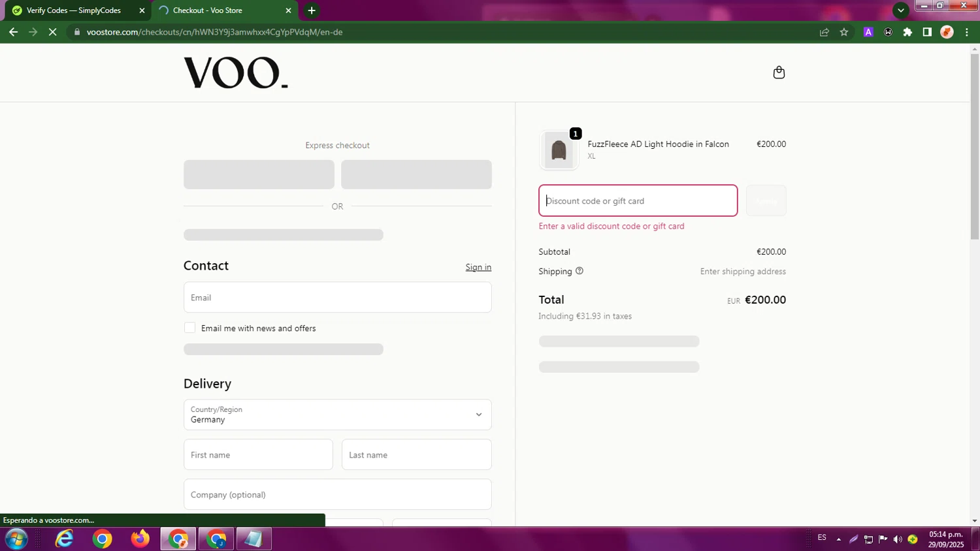Switch to the Checkout - Voo Store tab
Screen dimensions: 980x551
click(x=224, y=10)
